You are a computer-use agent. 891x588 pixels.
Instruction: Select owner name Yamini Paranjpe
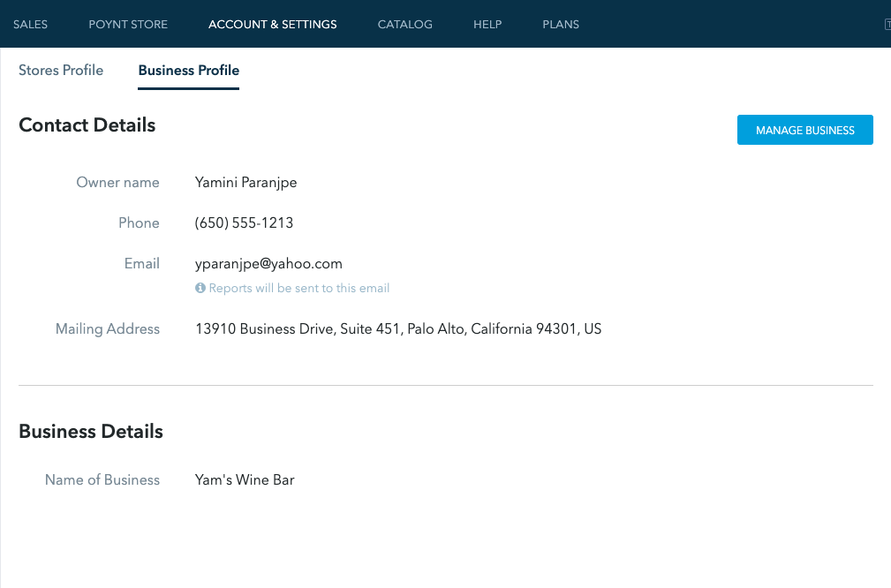pyautogui.click(x=245, y=183)
